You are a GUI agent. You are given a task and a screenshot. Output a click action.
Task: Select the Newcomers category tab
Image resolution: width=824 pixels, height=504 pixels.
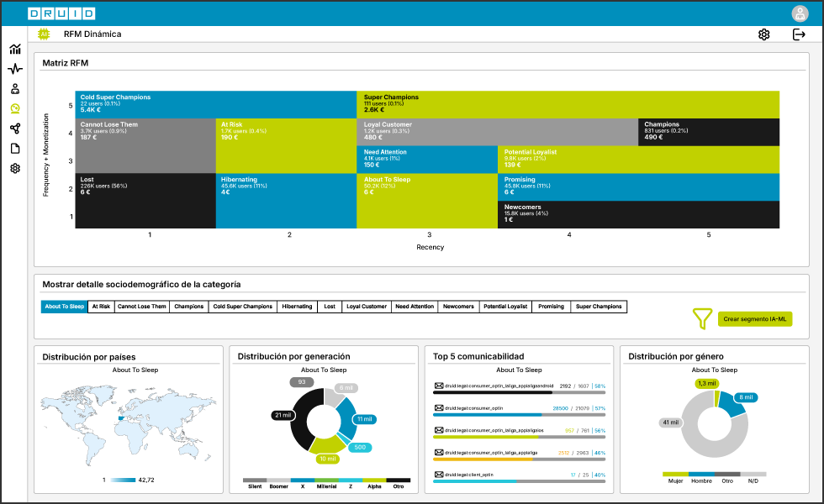(x=458, y=307)
